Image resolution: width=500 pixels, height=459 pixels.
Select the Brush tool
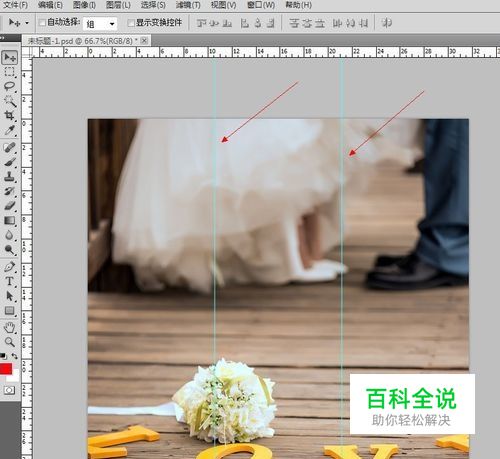tap(9, 162)
